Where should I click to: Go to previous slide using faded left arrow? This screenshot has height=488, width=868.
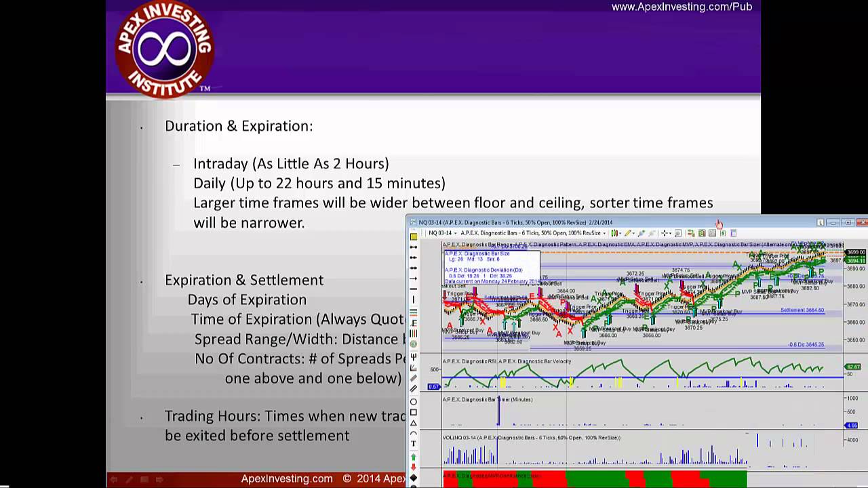(x=114, y=479)
